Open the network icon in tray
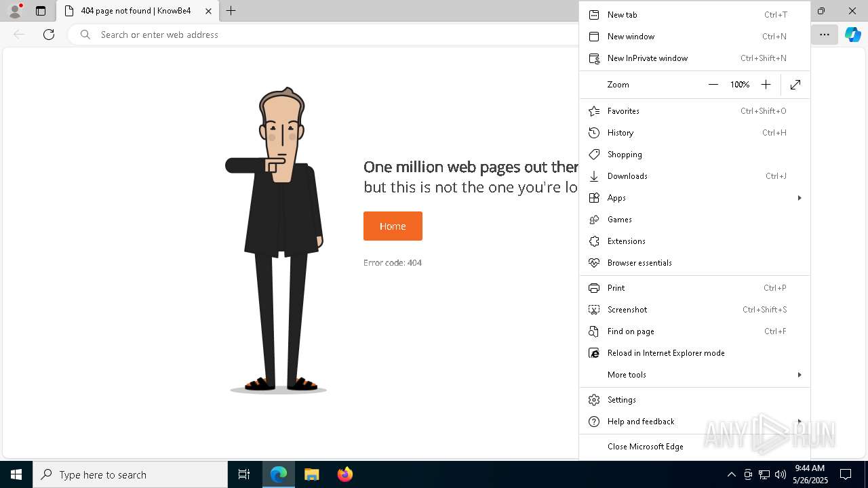The height and width of the screenshot is (488, 868). tap(764, 474)
